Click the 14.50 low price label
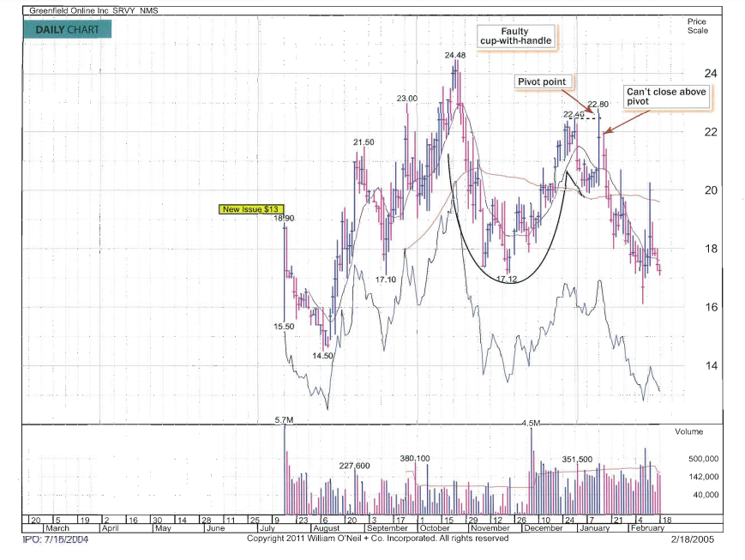The height and width of the screenshot is (560, 745). (322, 355)
